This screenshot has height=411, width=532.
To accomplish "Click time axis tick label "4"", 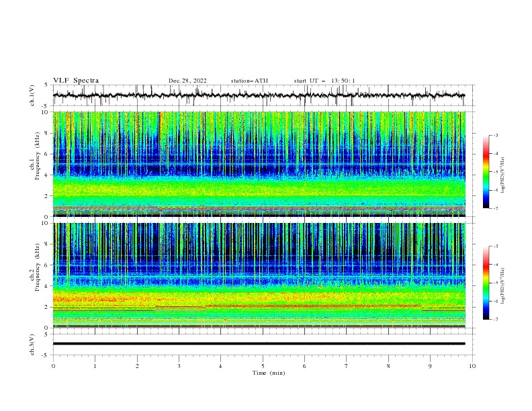I will click(x=221, y=366).
